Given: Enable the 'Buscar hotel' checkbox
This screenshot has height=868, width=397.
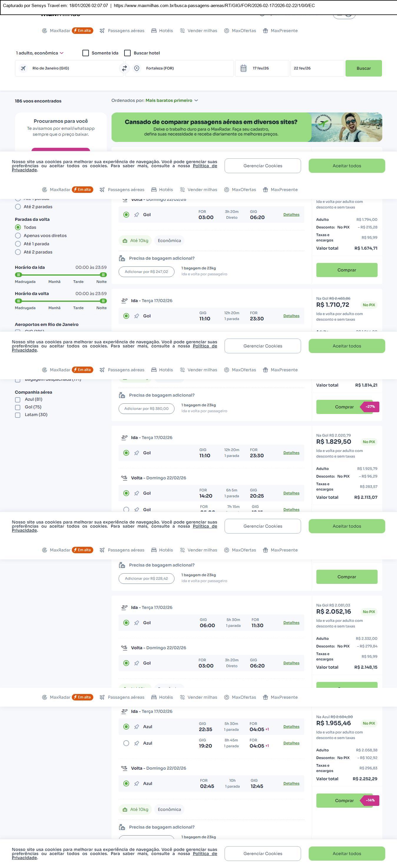Looking at the screenshot, I should coord(128,53).
